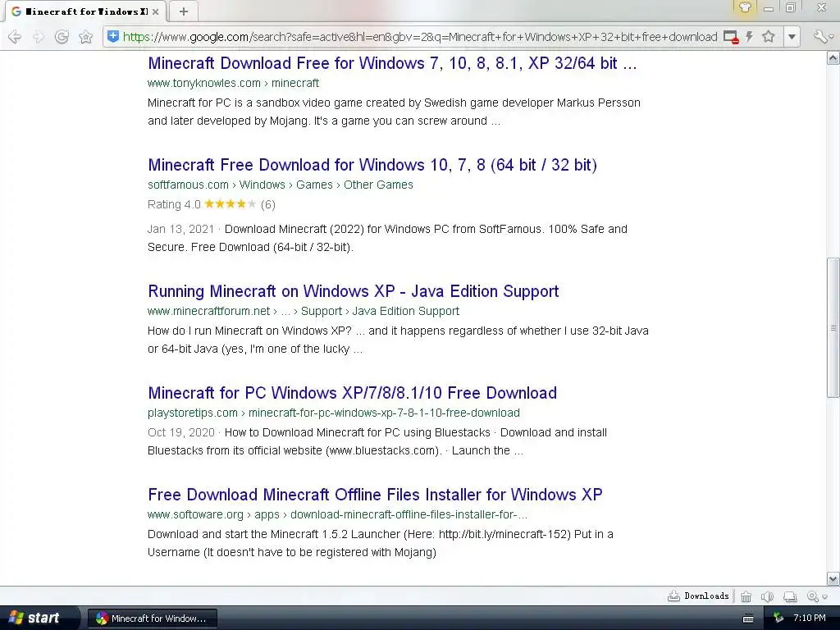The width and height of the screenshot is (840, 630).
Task: Select Minecraft for Window… taskbar button
Action: click(152, 619)
